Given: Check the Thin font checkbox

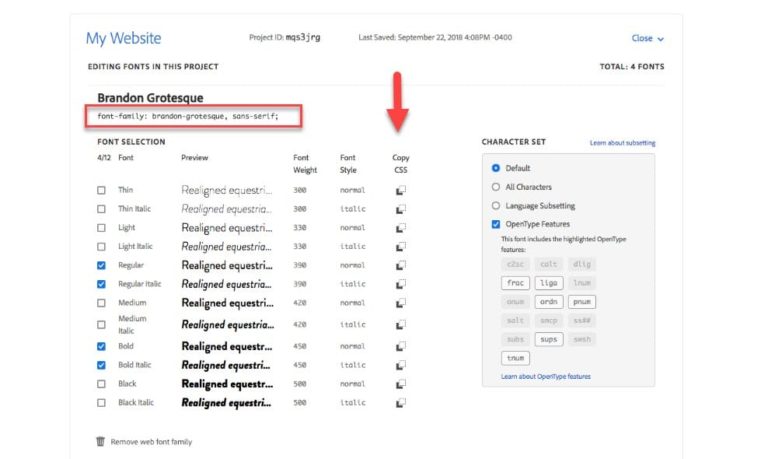Looking at the screenshot, I should coord(101,190).
